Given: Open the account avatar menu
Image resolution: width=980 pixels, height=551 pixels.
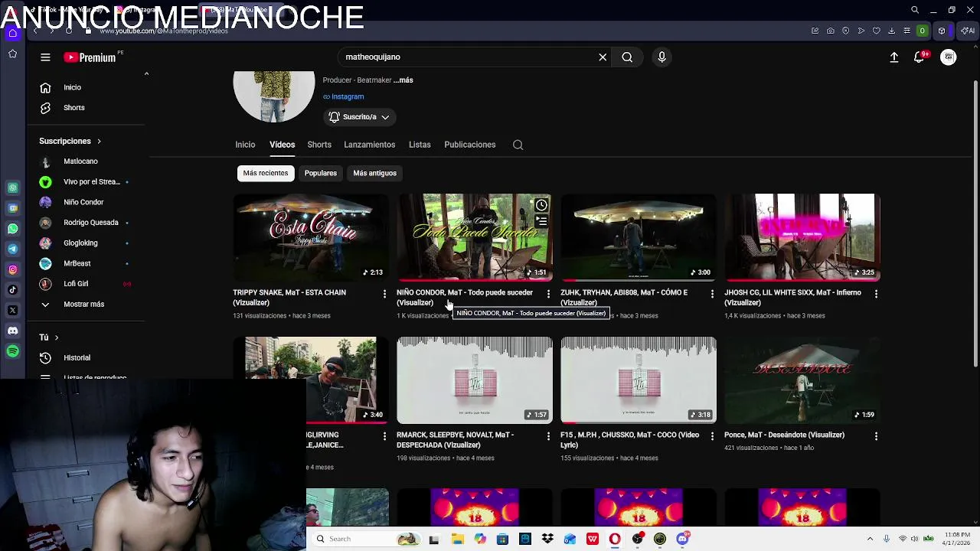Looking at the screenshot, I should pos(949,57).
